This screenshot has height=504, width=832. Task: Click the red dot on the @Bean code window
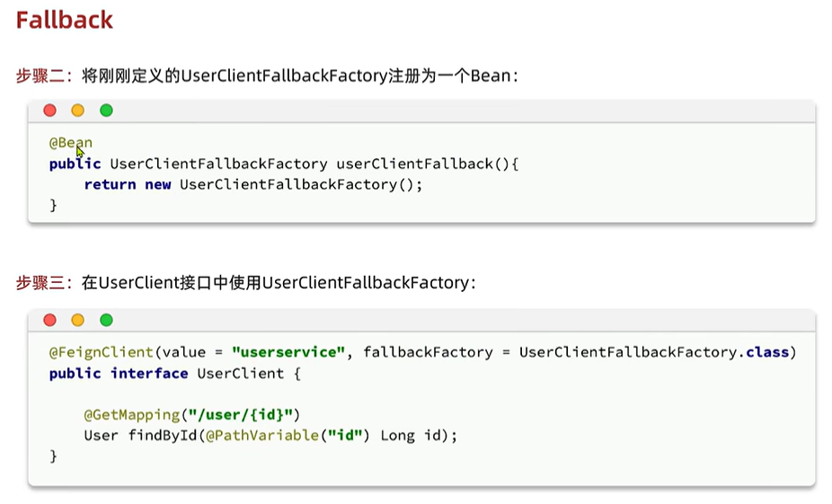[x=49, y=111]
